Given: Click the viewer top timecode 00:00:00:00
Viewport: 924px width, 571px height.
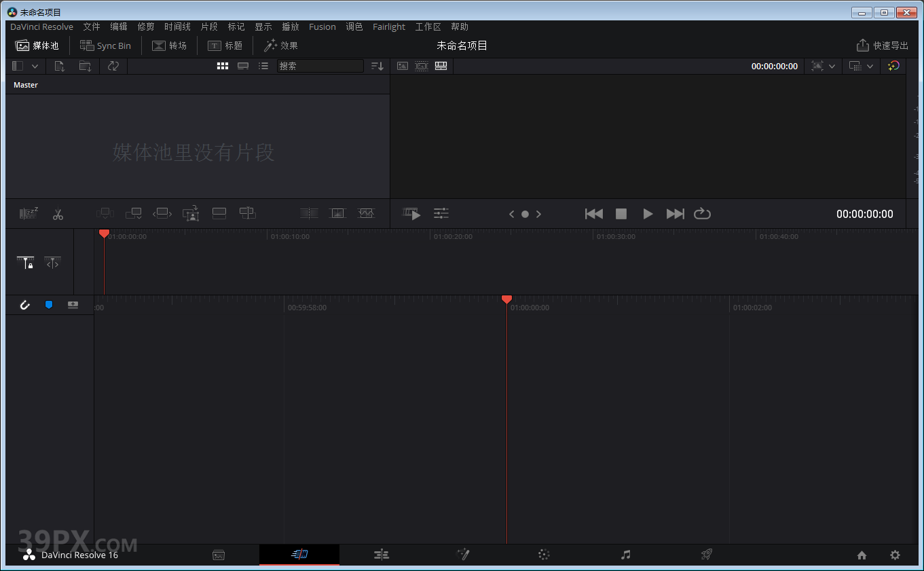Looking at the screenshot, I should (x=775, y=67).
